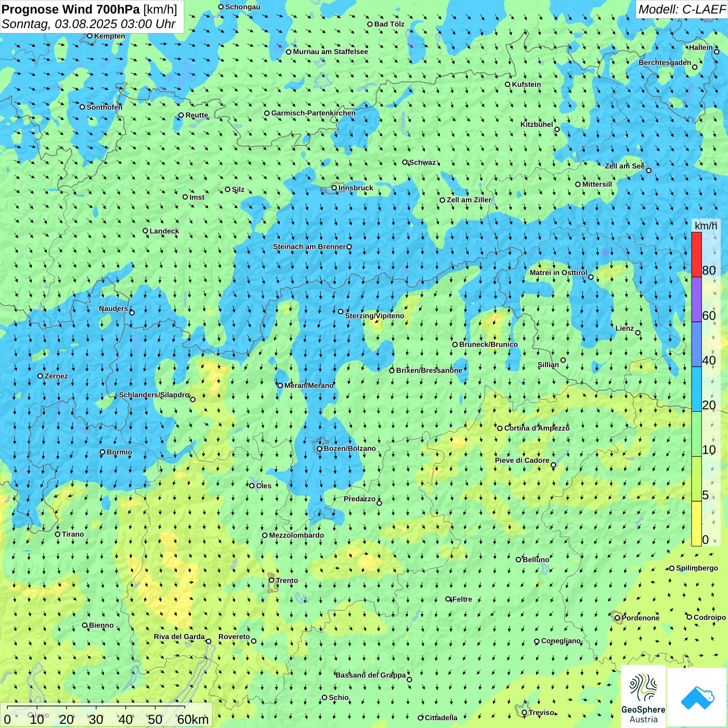Select the Garmisch-Partenkirchen label
This screenshot has height=728, width=728.
pos(314,113)
